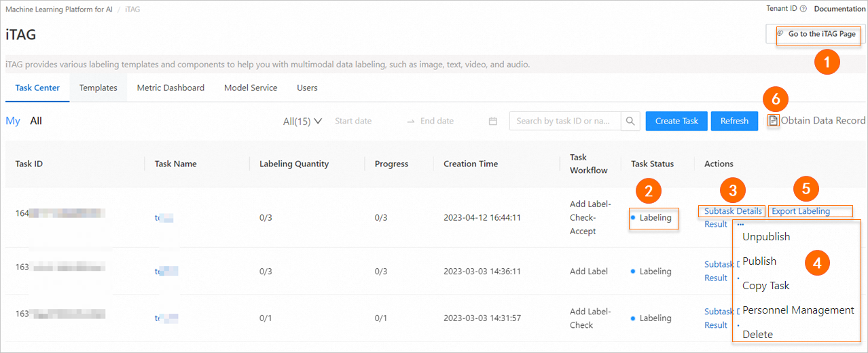Click the Task Name column header

[x=175, y=164]
